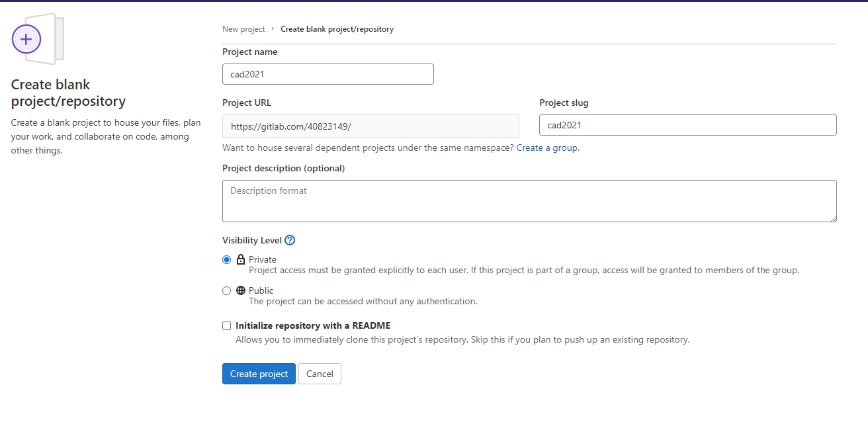Click the Public globe icon
This screenshot has height=424, width=868.
pos(241,290)
